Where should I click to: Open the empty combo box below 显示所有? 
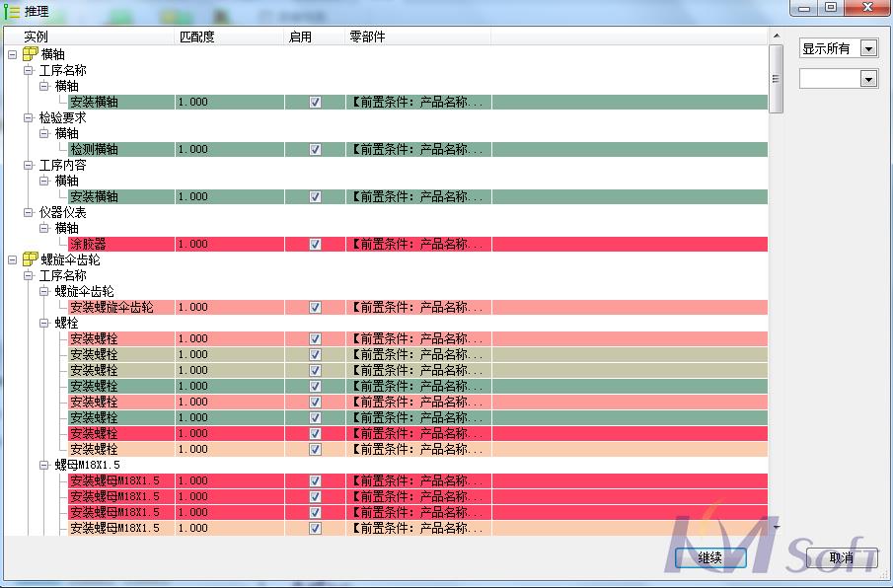tap(866, 78)
